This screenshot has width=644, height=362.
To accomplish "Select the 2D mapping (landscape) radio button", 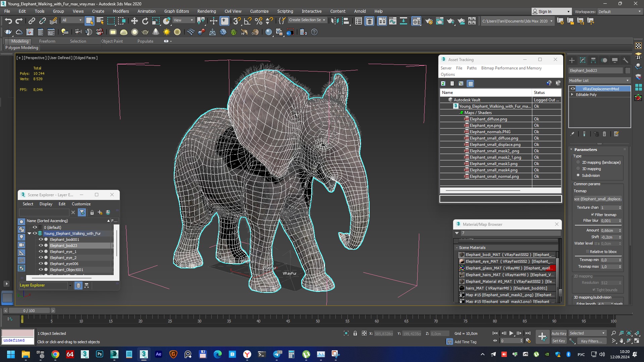I will coord(578,162).
